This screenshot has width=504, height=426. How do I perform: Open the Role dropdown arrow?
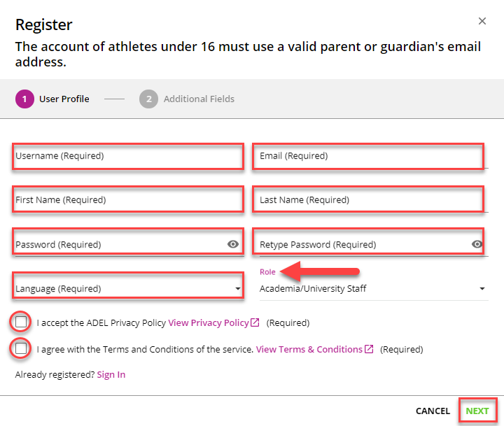point(482,288)
